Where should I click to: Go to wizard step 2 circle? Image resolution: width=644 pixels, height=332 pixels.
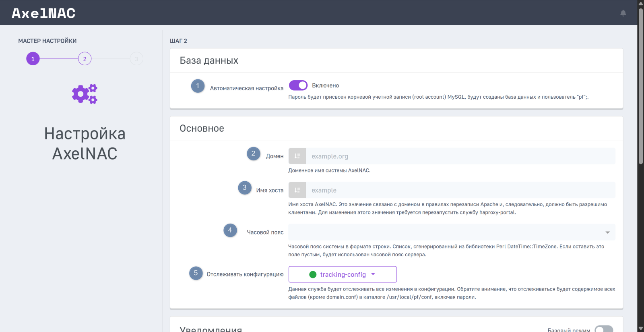point(85,59)
